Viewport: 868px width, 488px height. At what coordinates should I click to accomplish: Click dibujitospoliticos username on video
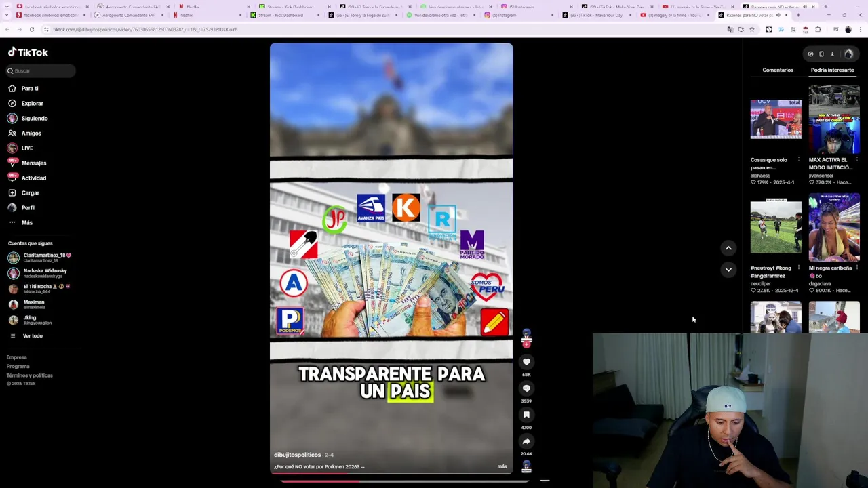tap(297, 455)
